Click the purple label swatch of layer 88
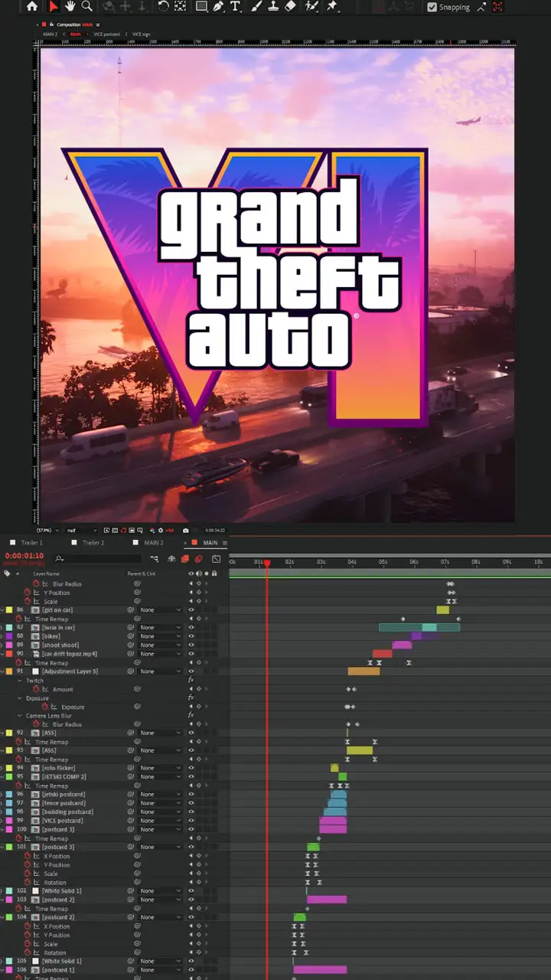 8,636
